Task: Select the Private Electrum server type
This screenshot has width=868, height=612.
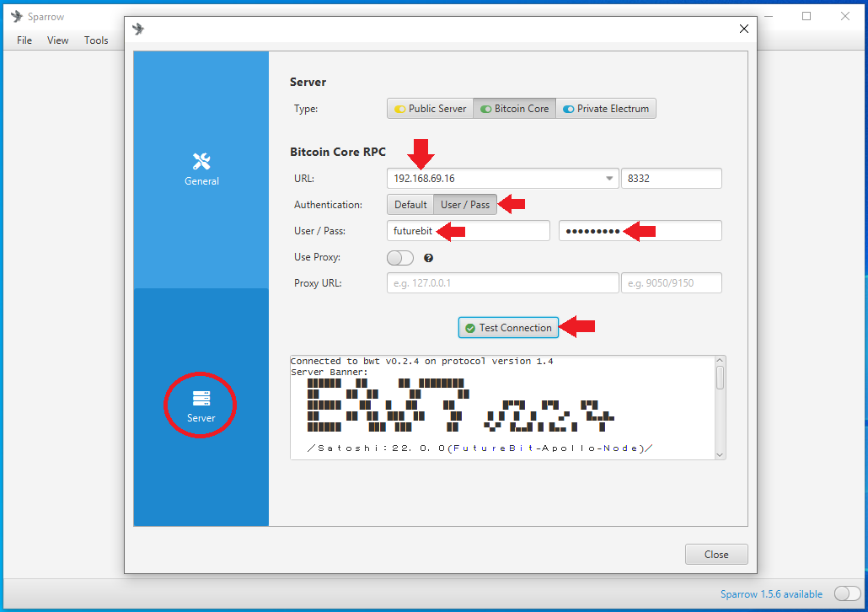Action: 606,109
